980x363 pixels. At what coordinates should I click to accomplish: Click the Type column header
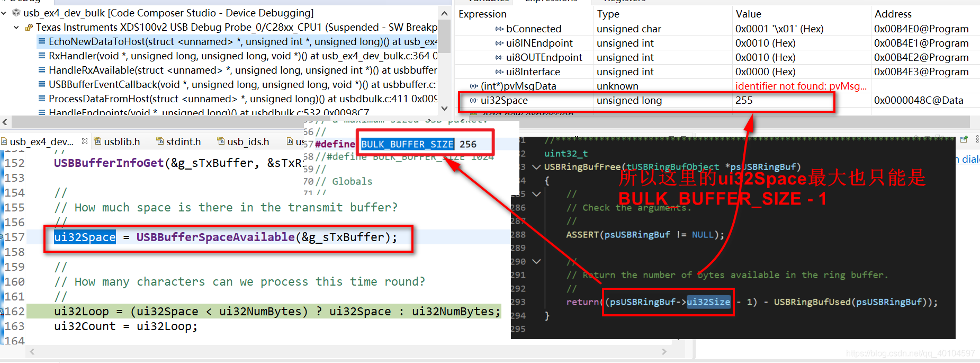point(608,14)
